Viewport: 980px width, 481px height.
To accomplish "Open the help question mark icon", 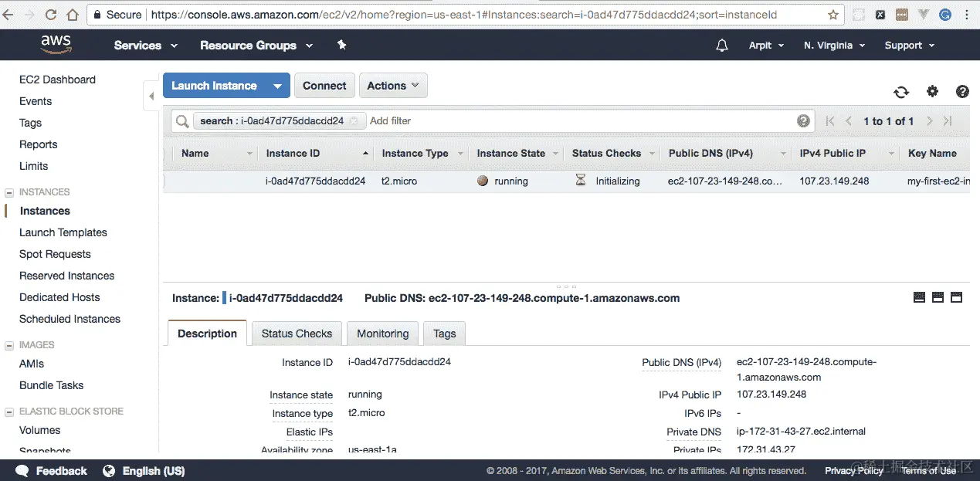I will tap(962, 91).
